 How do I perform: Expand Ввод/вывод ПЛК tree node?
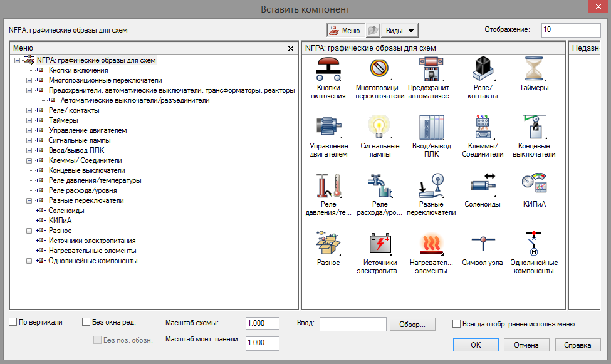pos(29,150)
